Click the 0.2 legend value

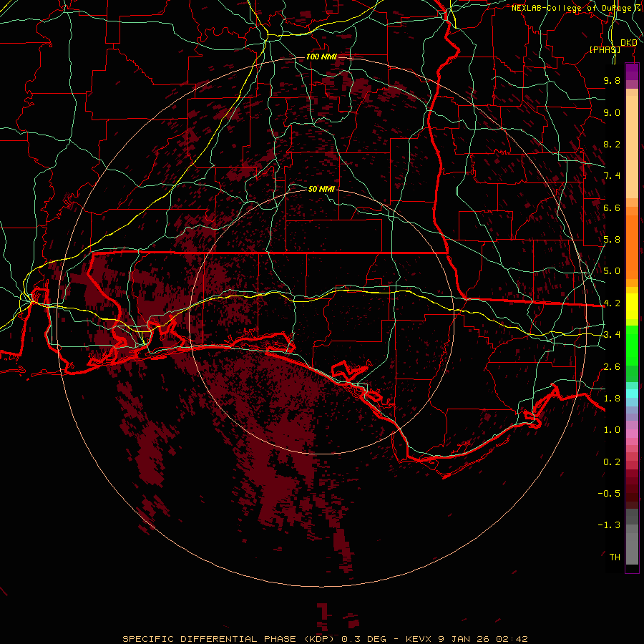[612, 462]
